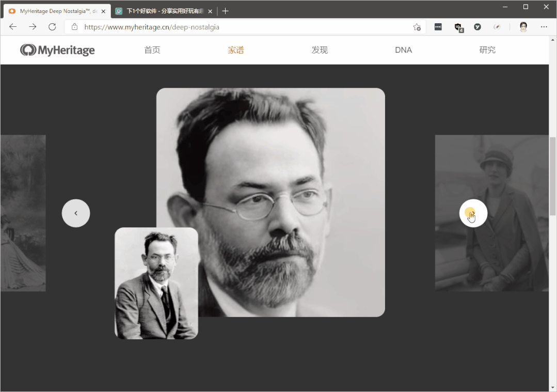Open the round checkmark extension icon
Screen dimensions: 557x392
(x=478, y=27)
